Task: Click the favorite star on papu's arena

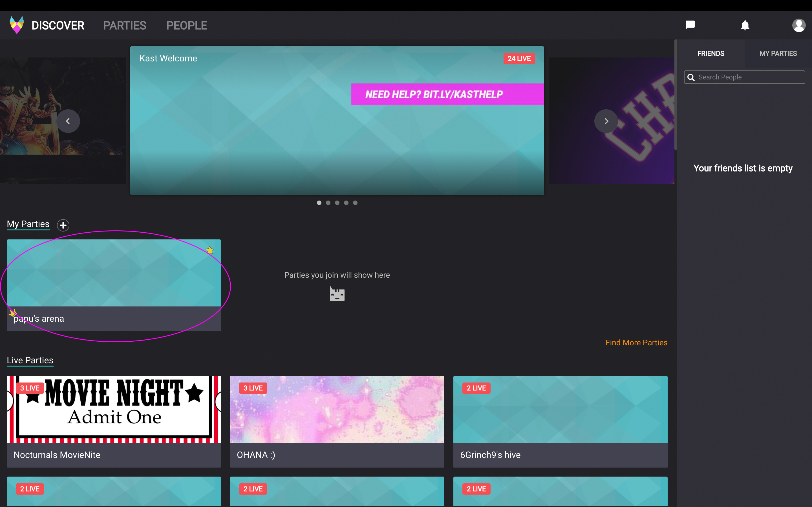Action: [x=210, y=250]
